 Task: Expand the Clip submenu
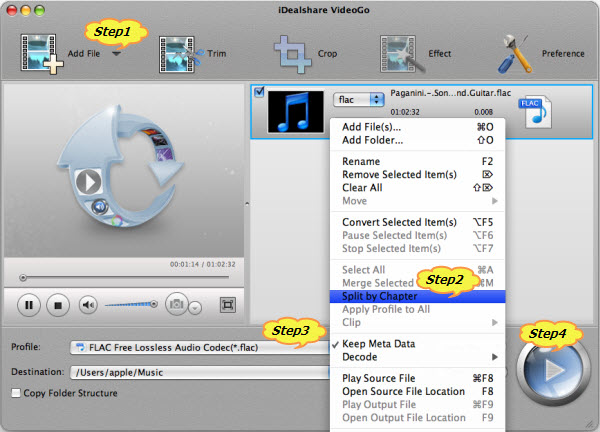pos(417,322)
